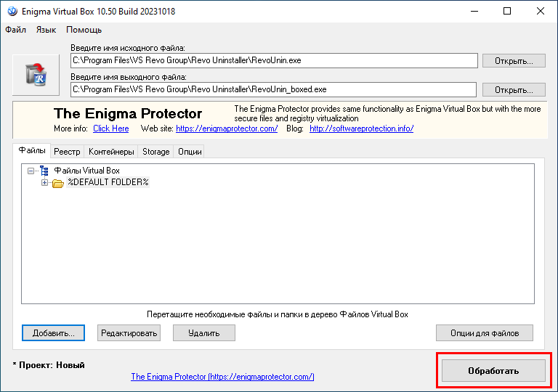The height and width of the screenshot is (392, 558).
Task: Click the Файлы Virtual Box tree root icon
Action: [x=44, y=171]
